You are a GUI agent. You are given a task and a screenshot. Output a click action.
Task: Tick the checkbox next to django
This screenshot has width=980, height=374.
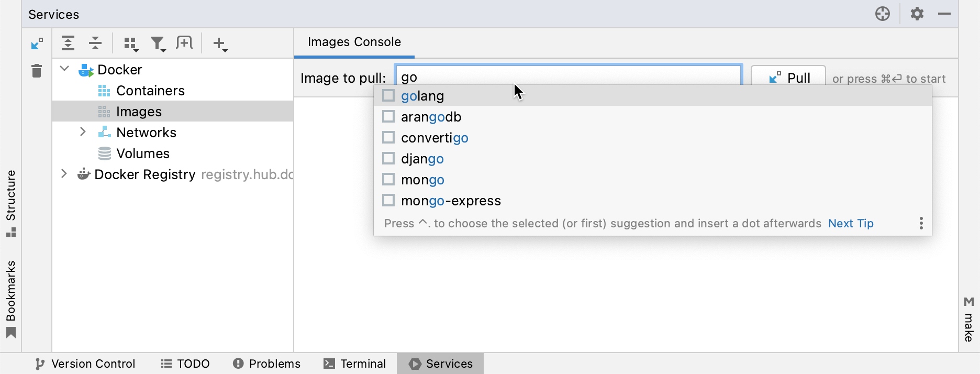[388, 158]
